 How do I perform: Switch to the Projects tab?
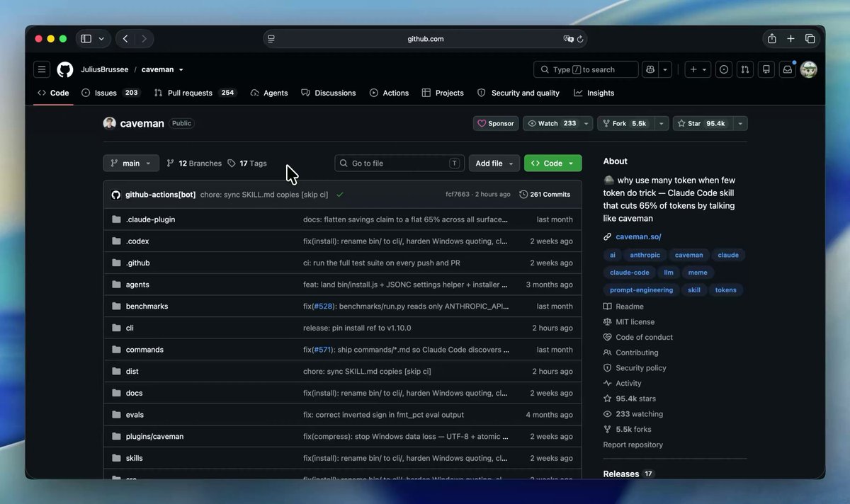pos(443,93)
